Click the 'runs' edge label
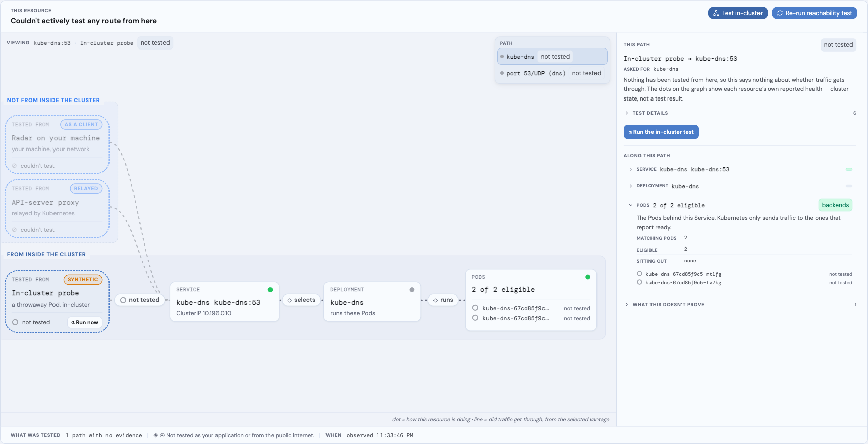This screenshot has width=868, height=444. pos(443,300)
